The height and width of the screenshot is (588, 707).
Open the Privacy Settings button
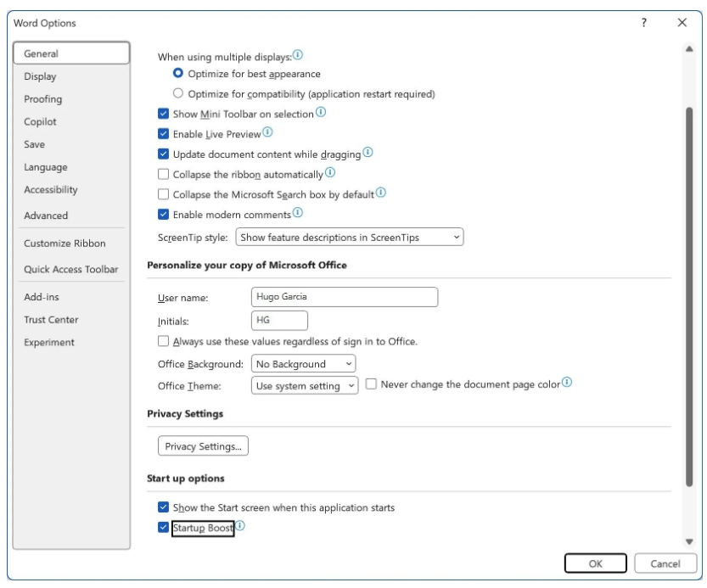203,446
